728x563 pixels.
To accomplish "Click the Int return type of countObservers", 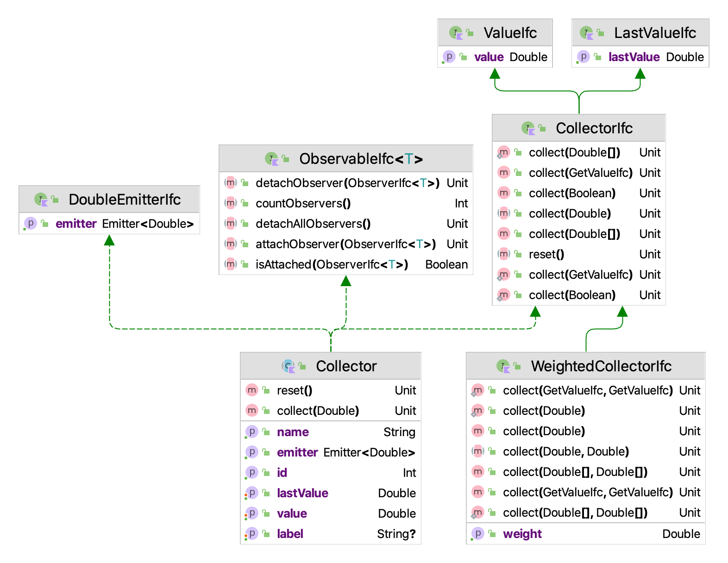I will [461, 203].
